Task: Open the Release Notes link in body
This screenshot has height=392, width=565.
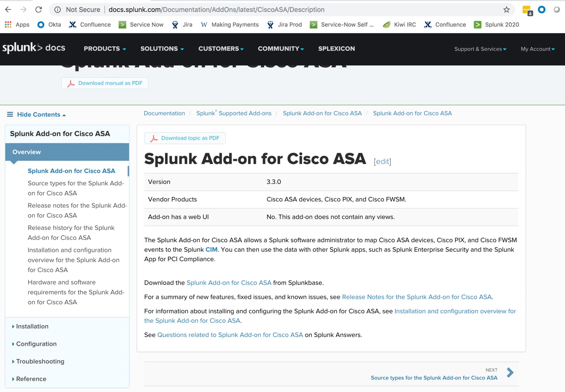Action: point(417,297)
